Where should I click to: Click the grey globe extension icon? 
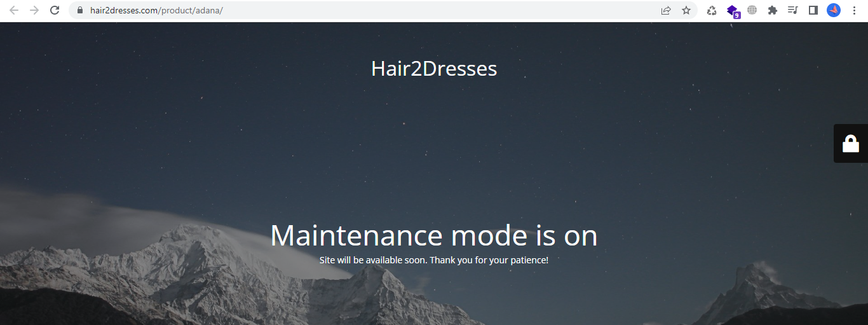tap(752, 10)
